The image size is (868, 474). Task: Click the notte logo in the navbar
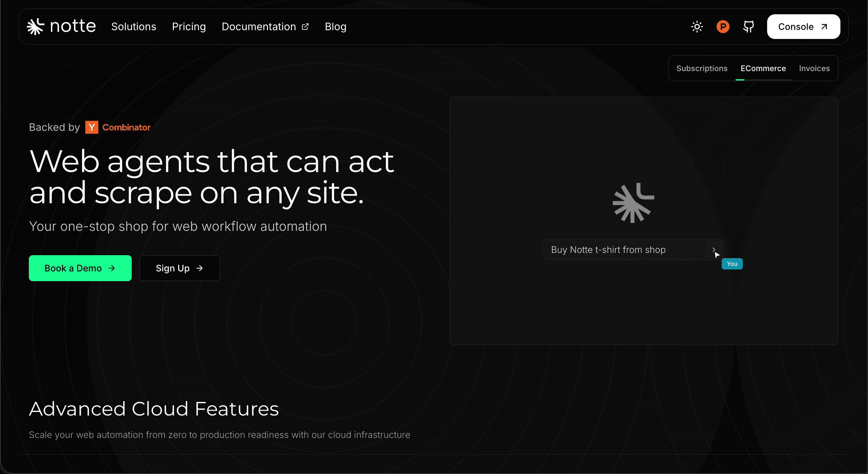click(x=61, y=26)
